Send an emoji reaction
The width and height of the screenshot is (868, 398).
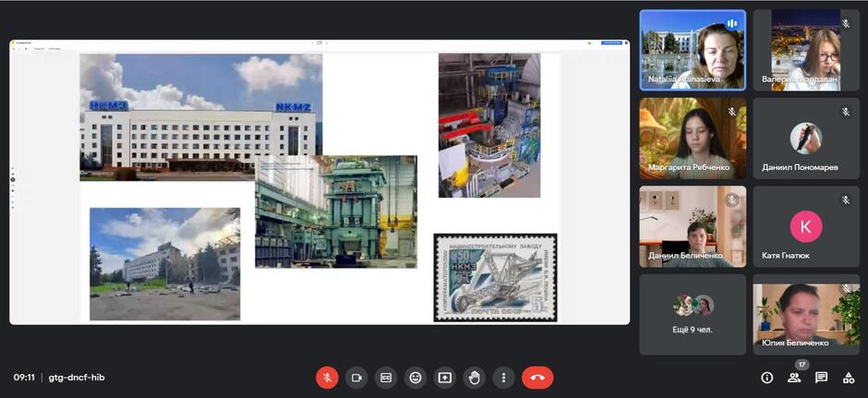coord(416,378)
